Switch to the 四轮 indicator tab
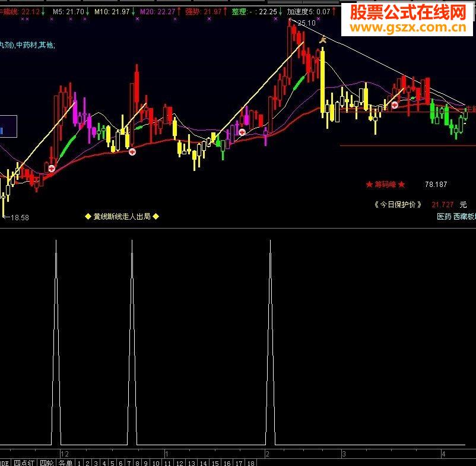 [47, 463]
